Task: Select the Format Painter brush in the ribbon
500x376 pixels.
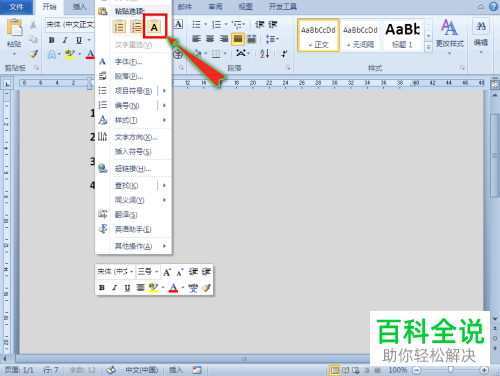Action: click(x=33, y=54)
